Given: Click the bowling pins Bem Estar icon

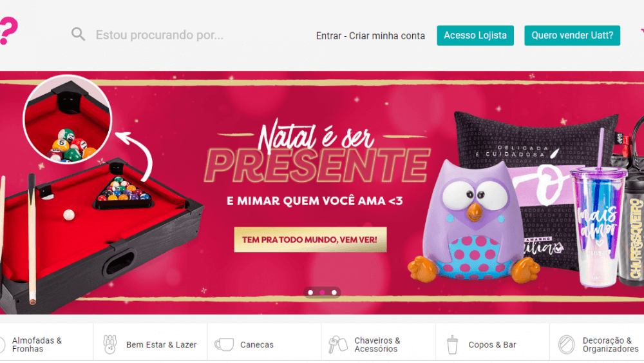Looking at the screenshot, I should 109,344.
